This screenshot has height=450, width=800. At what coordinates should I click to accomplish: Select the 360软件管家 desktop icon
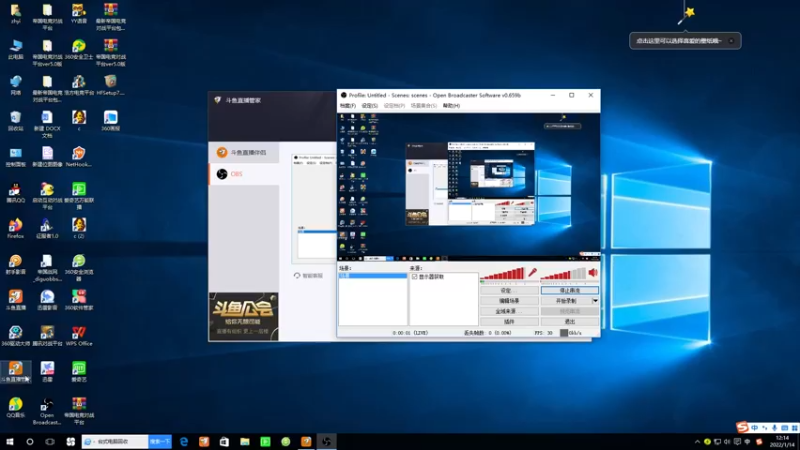click(x=79, y=300)
